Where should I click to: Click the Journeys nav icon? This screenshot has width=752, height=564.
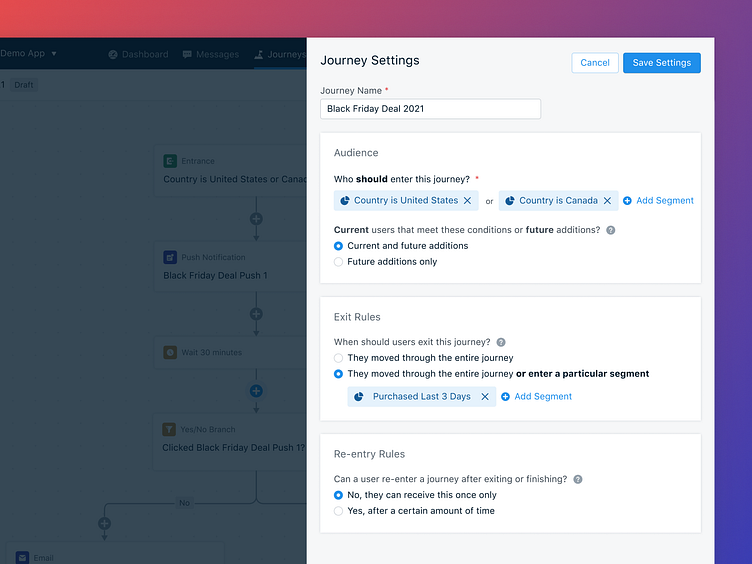pyautogui.click(x=258, y=55)
